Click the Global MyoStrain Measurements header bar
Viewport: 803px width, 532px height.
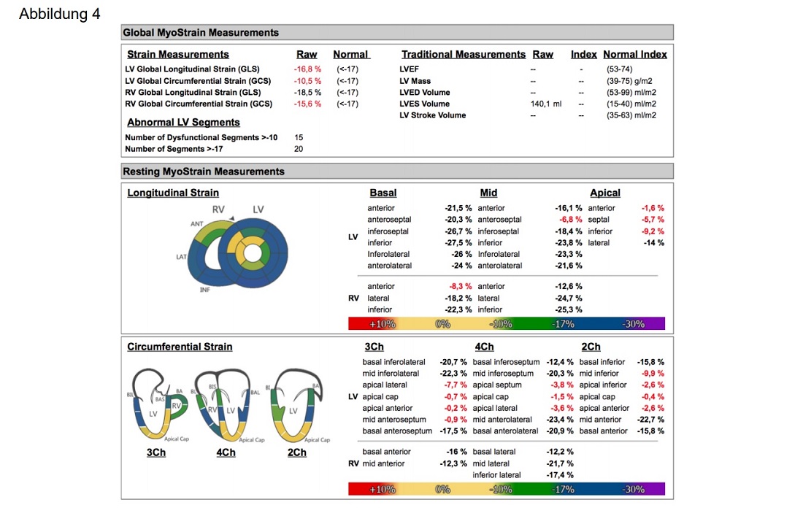coord(397,33)
